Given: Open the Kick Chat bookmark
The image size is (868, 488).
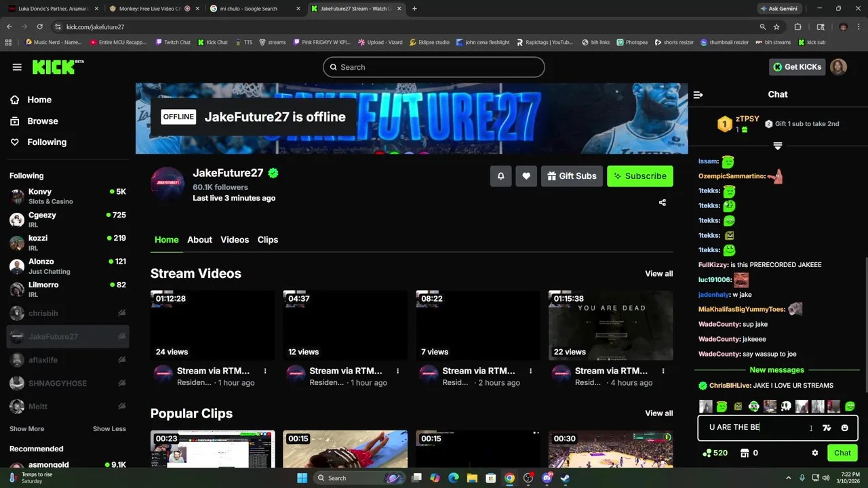Looking at the screenshot, I should pyautogui.click(x=212, y=42).
